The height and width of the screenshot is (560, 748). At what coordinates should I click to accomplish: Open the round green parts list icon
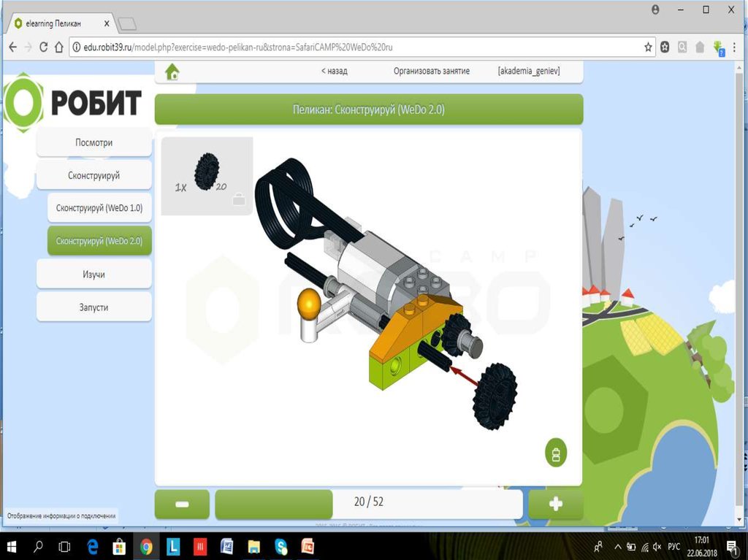tap(556, 453)
